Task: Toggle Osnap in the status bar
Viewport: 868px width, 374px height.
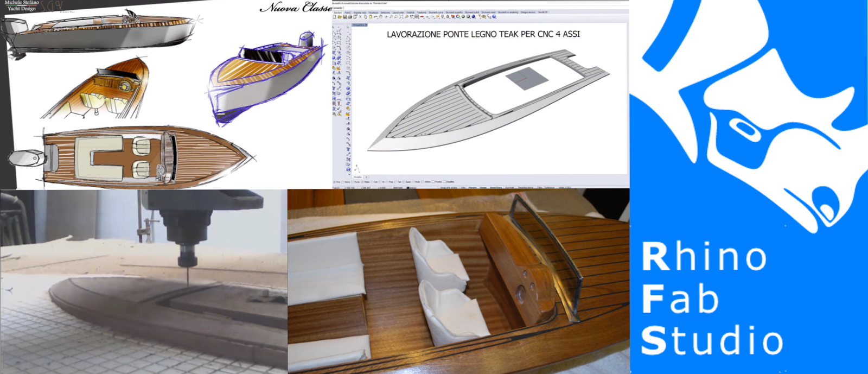Action: tap(483, 188)
